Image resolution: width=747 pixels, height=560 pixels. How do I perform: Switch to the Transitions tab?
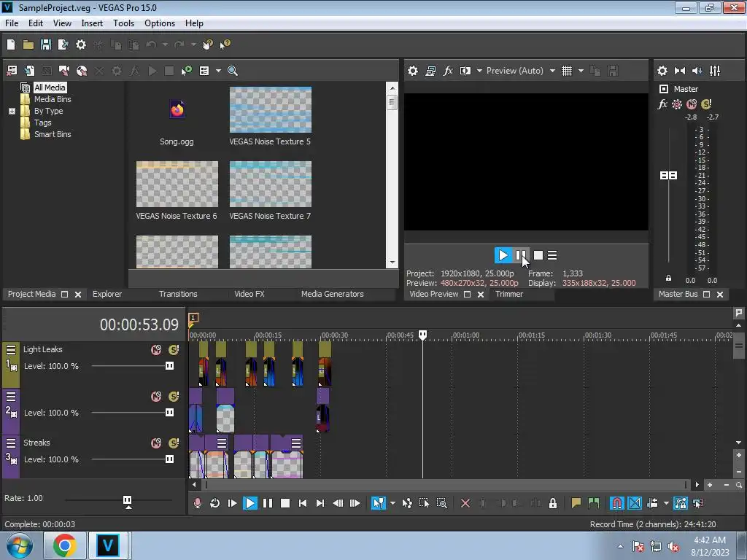178,294
